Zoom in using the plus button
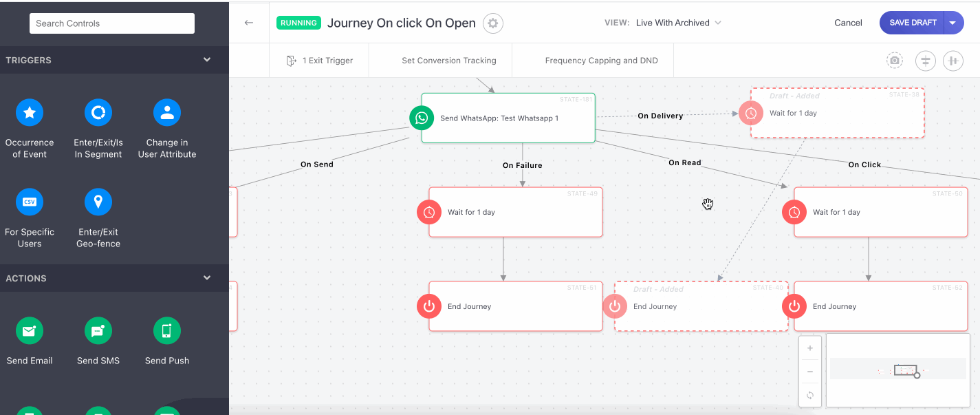The image size is (980, 415). pyautogui.click(x=810, y=348)
